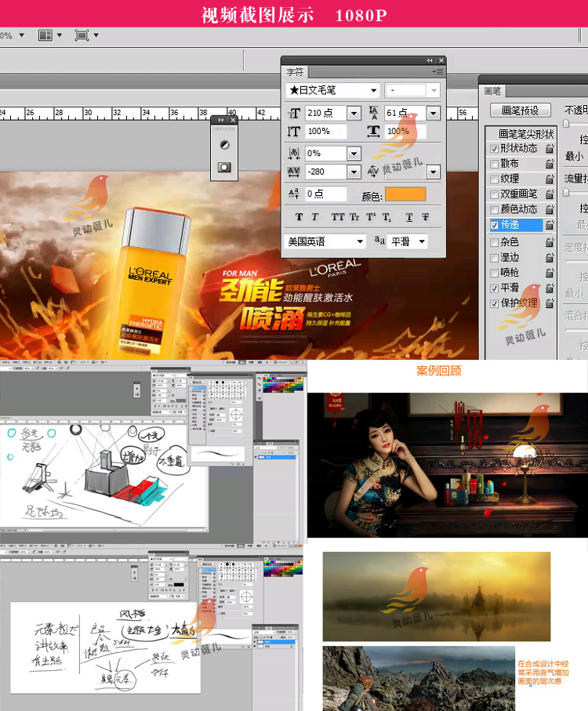Click the Arrange Documents icon
Image resolution: width=588 pixels, height=711 pixels.
tap(45, 35)
